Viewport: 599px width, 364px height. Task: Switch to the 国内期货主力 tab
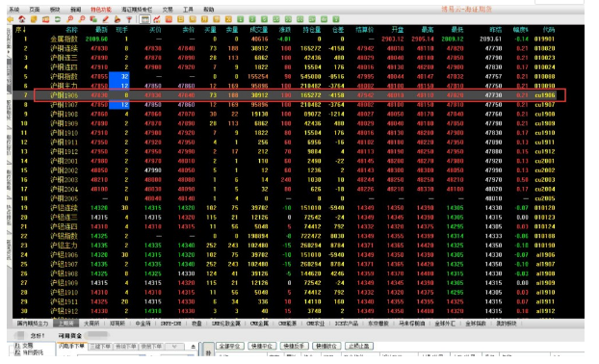(x=33, y=324)
